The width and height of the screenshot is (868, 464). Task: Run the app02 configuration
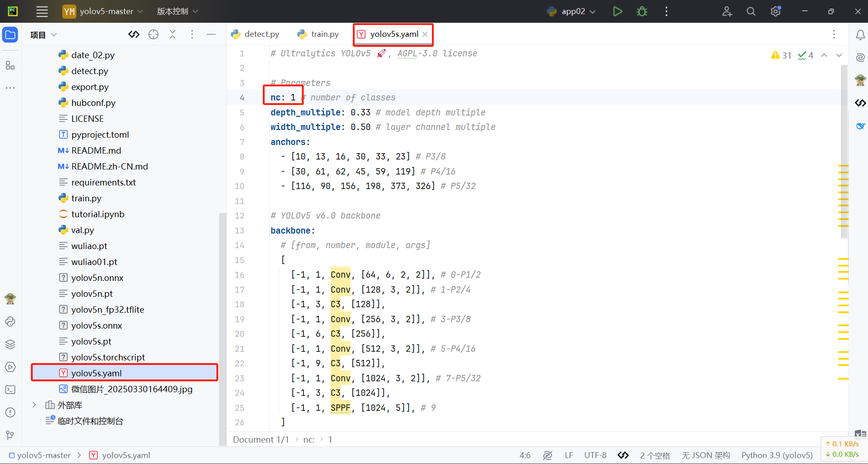point(617,11)
